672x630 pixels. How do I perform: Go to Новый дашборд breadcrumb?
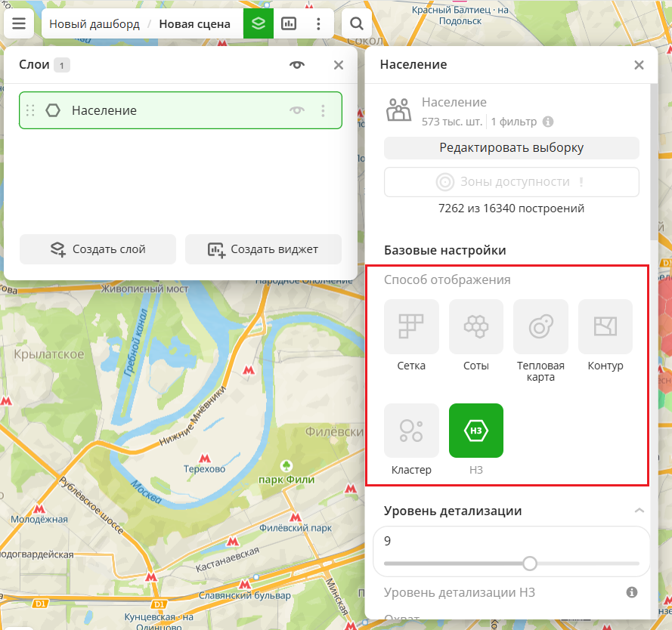[94, 24]
